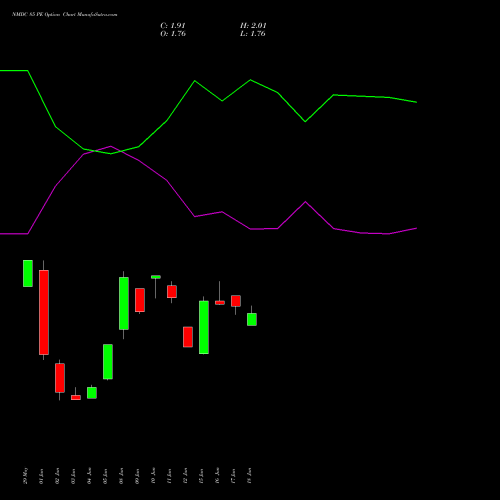
Task: Click the tall green 08 Jun candlestick
Action: tap(124, 303)
